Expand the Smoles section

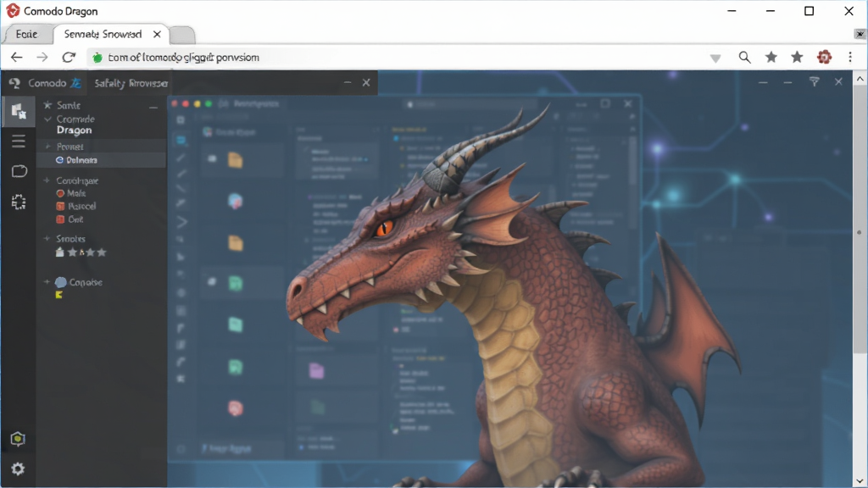tap(47, 238)
